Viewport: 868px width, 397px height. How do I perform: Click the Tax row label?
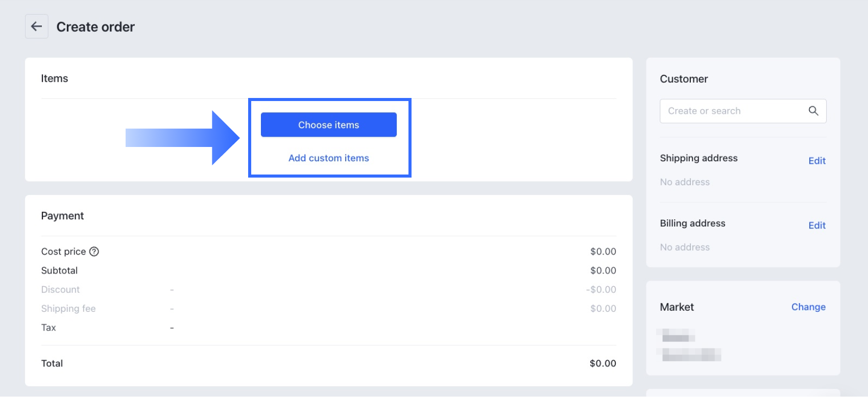point(49,328)
